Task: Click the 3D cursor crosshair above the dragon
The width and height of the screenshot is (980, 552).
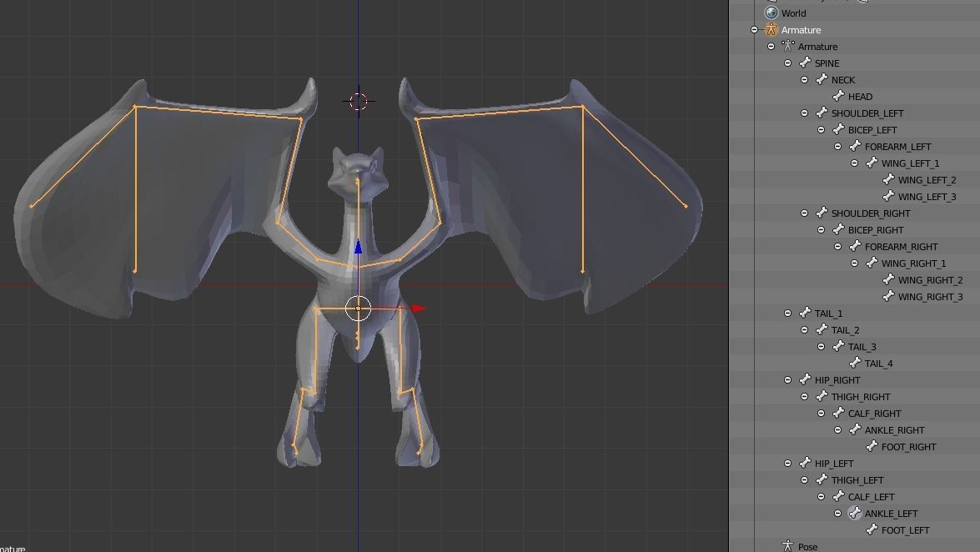Action: coord(358,101)
